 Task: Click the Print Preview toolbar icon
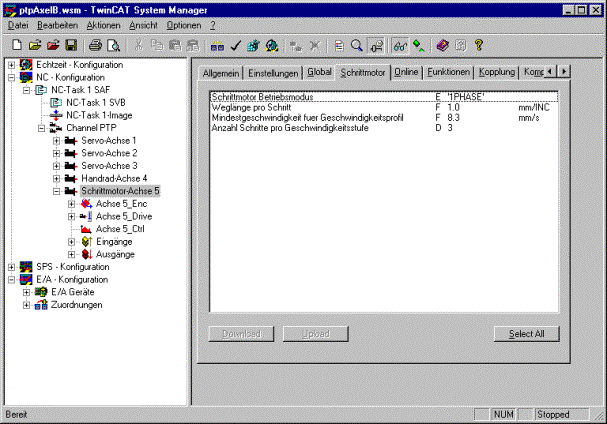point(113,46)
